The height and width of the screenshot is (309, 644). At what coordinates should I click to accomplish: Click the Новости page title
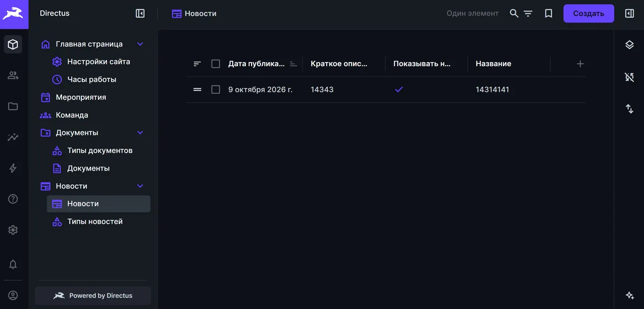(201, 14)
